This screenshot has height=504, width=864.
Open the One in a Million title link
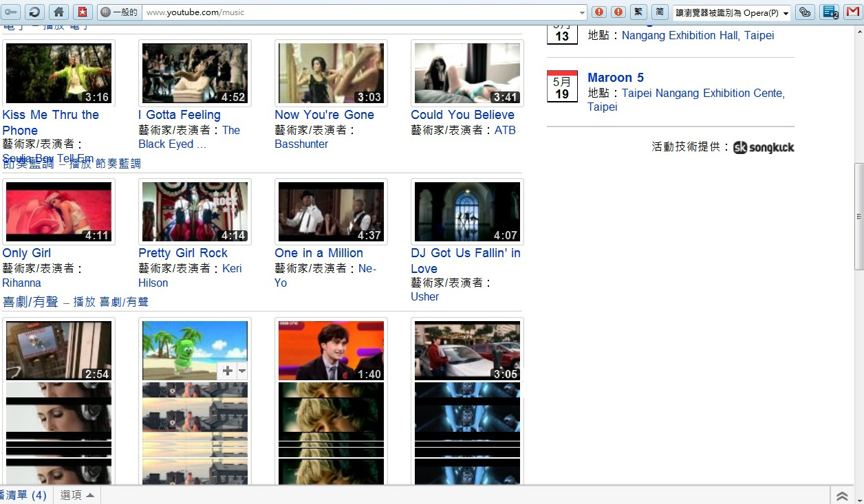click(318, 253)
